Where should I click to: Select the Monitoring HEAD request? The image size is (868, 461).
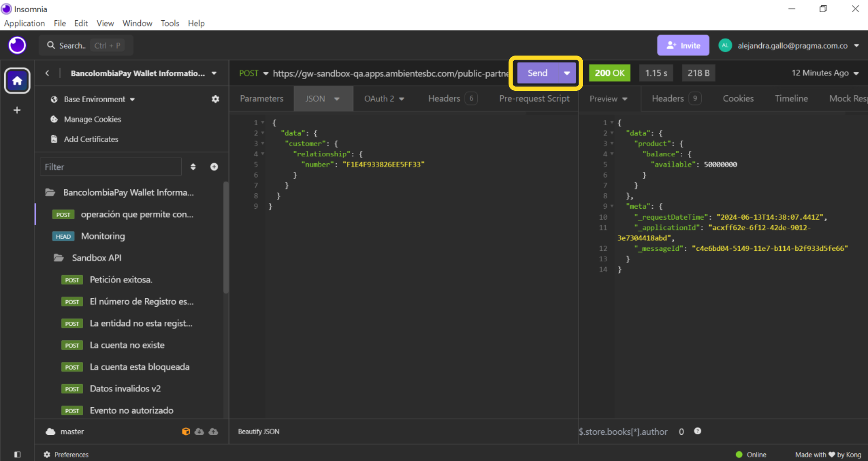103,236
